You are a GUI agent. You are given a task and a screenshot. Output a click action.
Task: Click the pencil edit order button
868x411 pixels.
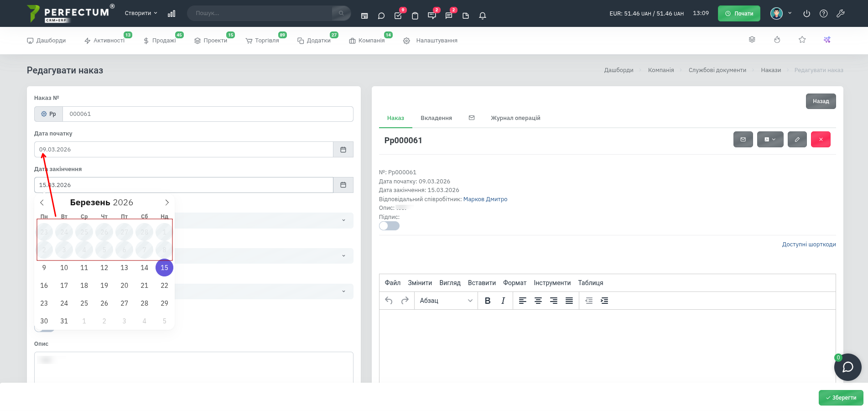(x=797, y=140)
